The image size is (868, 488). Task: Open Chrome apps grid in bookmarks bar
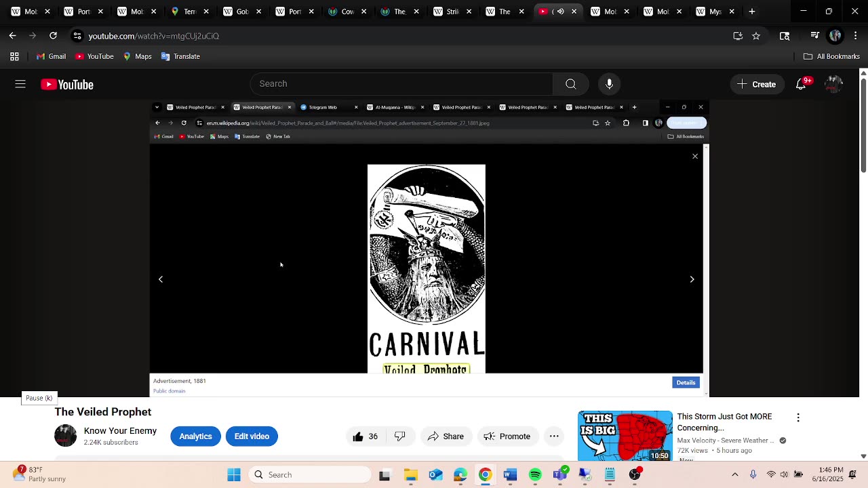[x=14, y=56]
